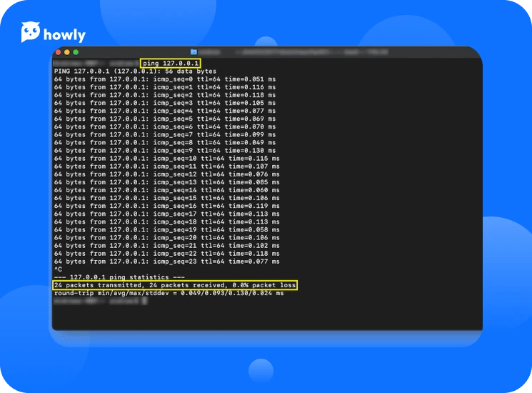Click the blurred prompt before the ping command
Screen dimensions: 532x393
(96, 63)
